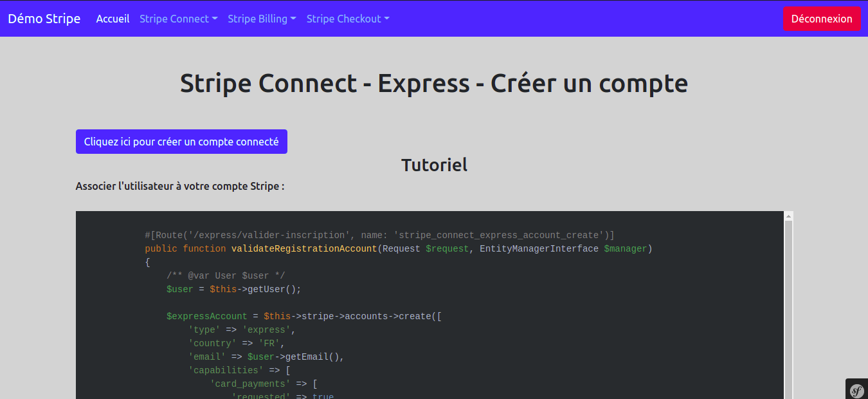Click the 'Associer l'utilisateur' subtitle text

(x=180, y=186)
